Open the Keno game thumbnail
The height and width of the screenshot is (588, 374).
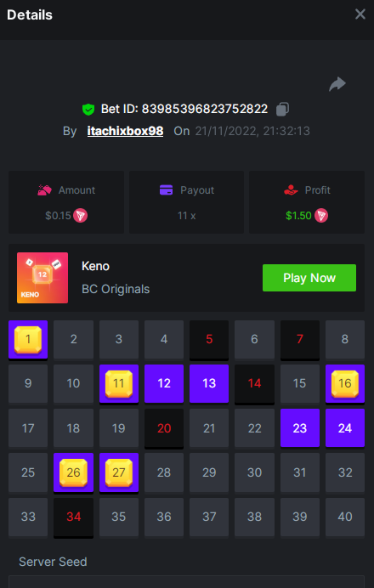pyautogui.click(x=42, y=278)
